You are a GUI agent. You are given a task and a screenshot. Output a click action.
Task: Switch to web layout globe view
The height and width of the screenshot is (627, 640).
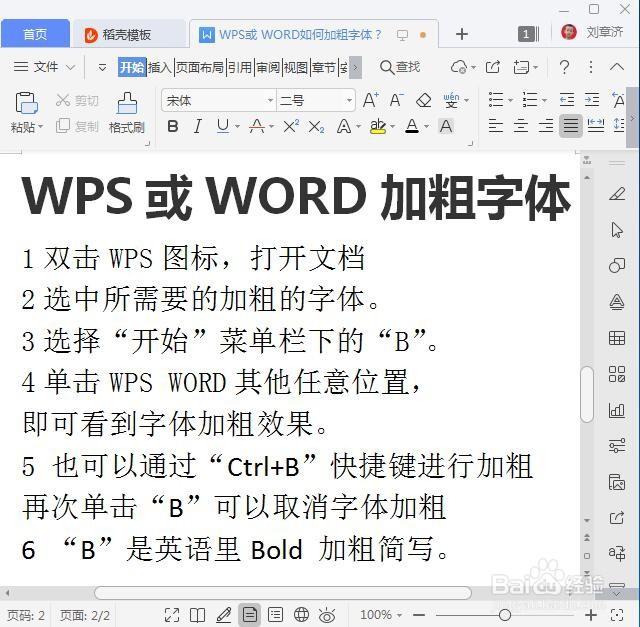tap(301, 614)
